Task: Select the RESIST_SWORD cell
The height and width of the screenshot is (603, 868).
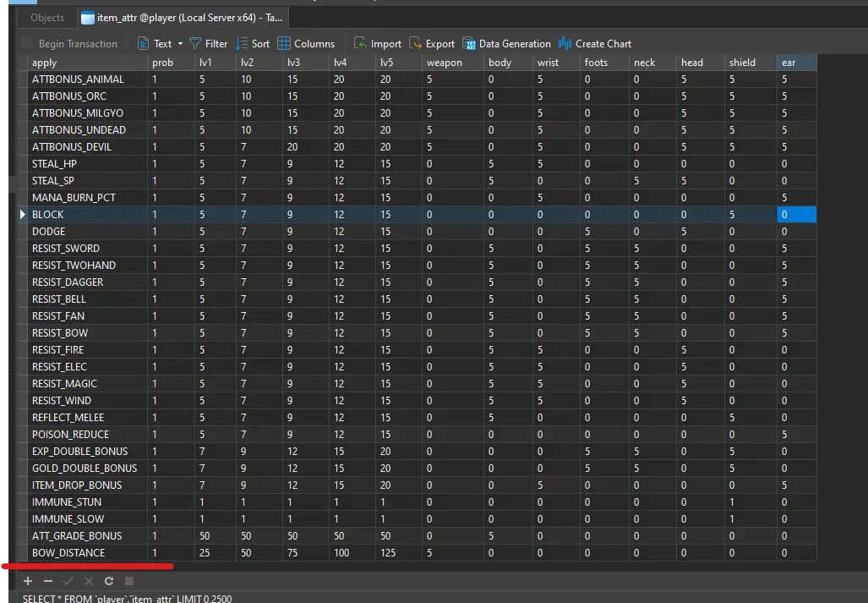Action: [87, 248]
